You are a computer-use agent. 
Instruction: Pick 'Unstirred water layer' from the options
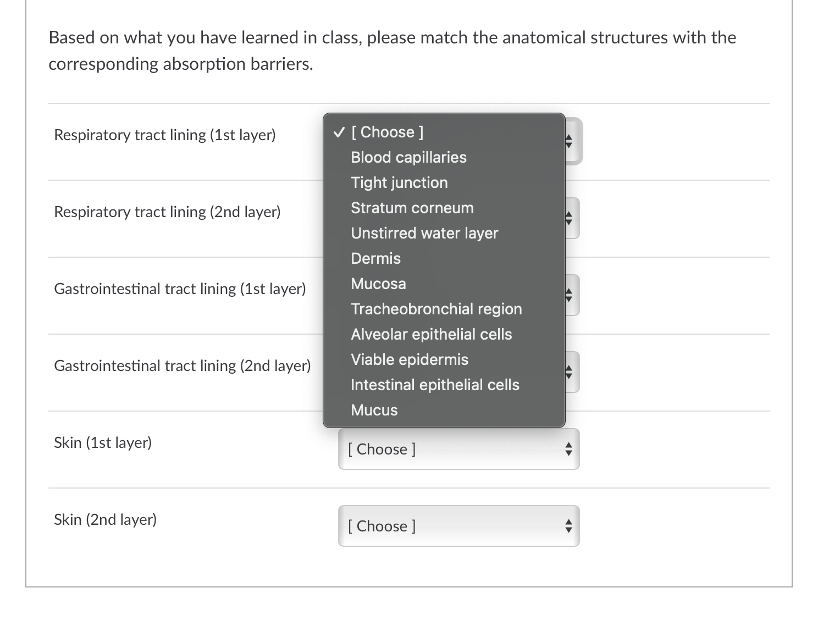(x=424, y=233)
